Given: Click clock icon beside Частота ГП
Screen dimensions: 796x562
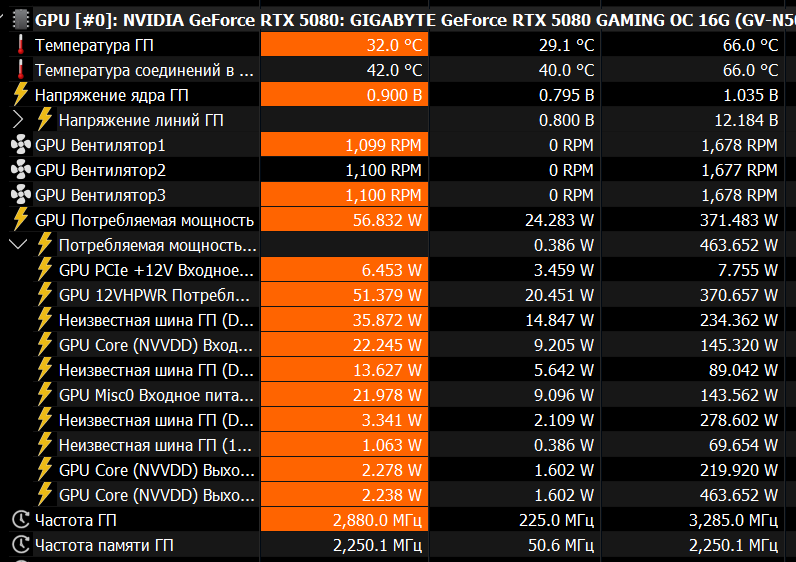Looking at the screenshot, I should (x=21, y=519).
